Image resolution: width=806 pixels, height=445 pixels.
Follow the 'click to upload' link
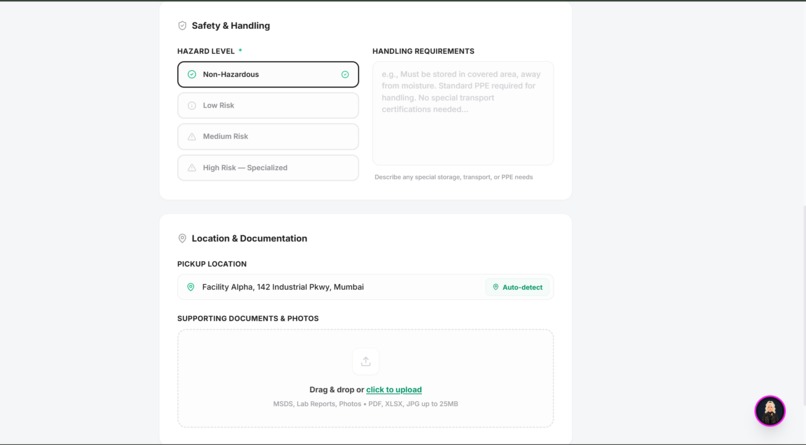click(394, 390)
